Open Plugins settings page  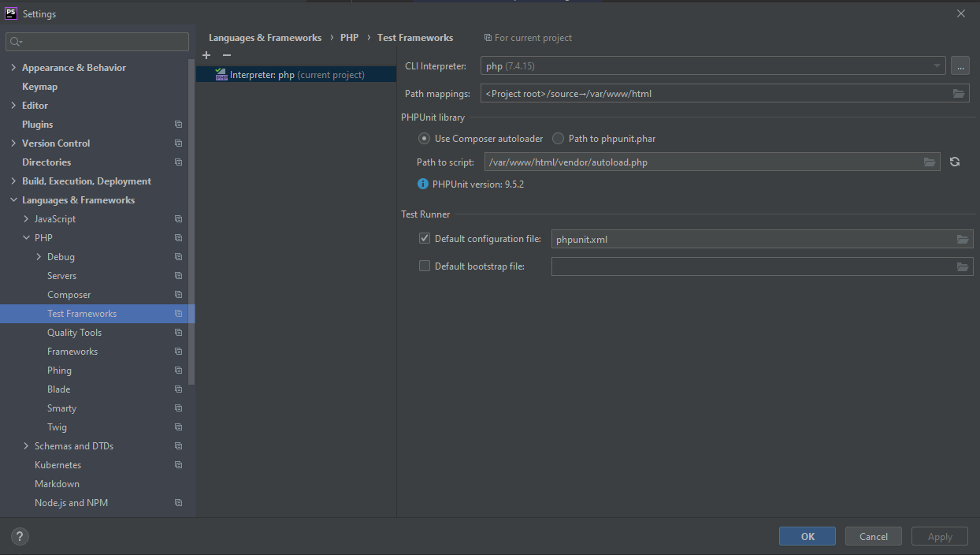(x=37, y=125)
